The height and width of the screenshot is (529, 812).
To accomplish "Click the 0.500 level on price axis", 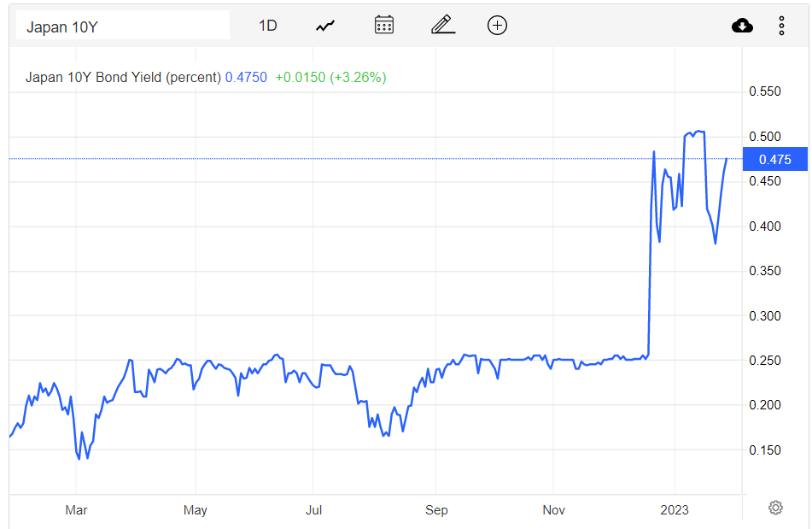I will click(765, 136).
